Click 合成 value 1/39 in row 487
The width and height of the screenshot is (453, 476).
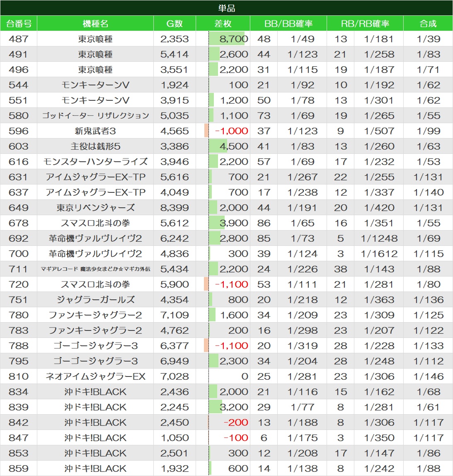[429, 39]
